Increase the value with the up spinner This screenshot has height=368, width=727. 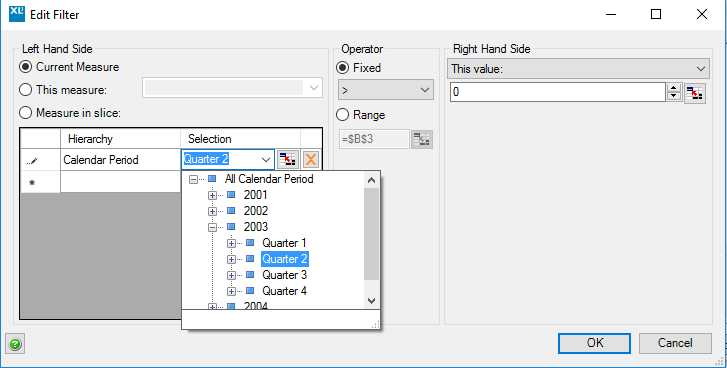(x=673, y=88)
